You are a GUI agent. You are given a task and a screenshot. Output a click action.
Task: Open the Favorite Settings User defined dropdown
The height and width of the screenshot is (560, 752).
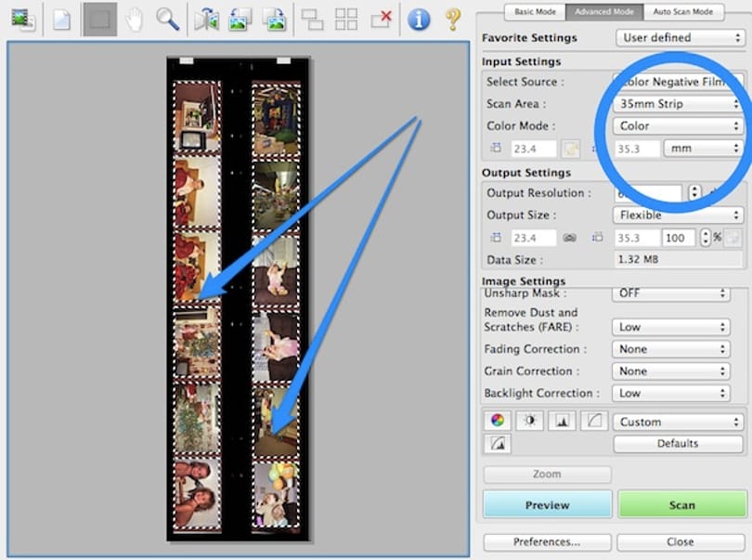681,37
